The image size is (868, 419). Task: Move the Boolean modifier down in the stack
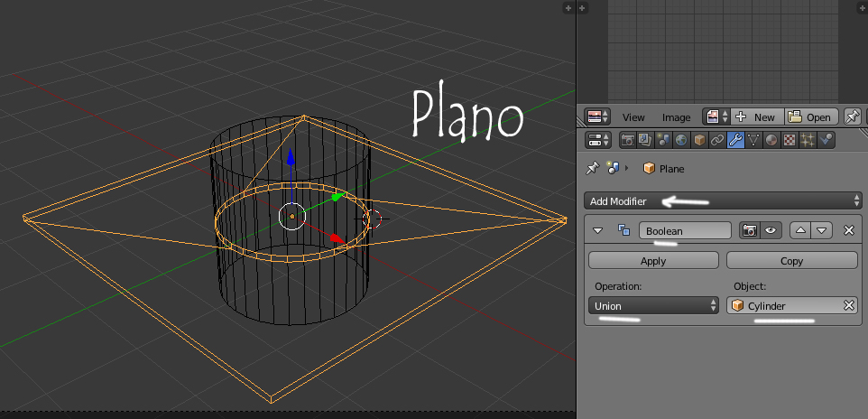(821, 230)
